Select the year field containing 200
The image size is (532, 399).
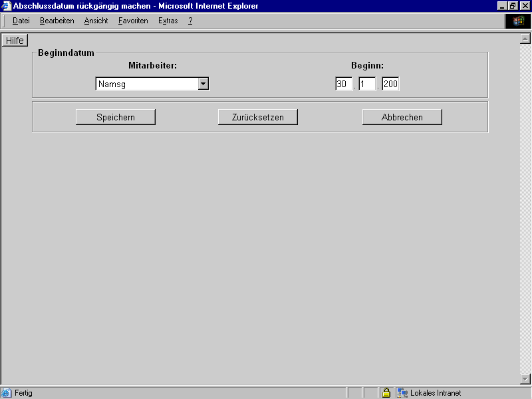(392, 83)
